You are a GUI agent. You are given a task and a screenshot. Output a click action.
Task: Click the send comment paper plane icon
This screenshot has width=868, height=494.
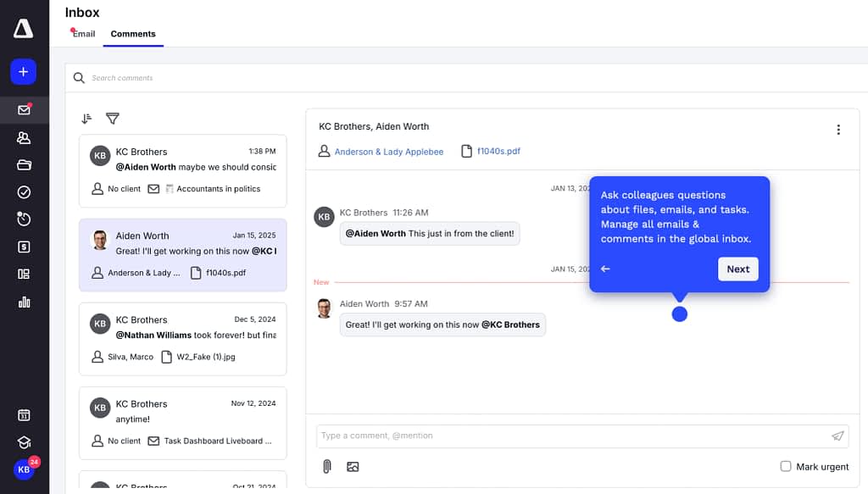click(837, 436)
